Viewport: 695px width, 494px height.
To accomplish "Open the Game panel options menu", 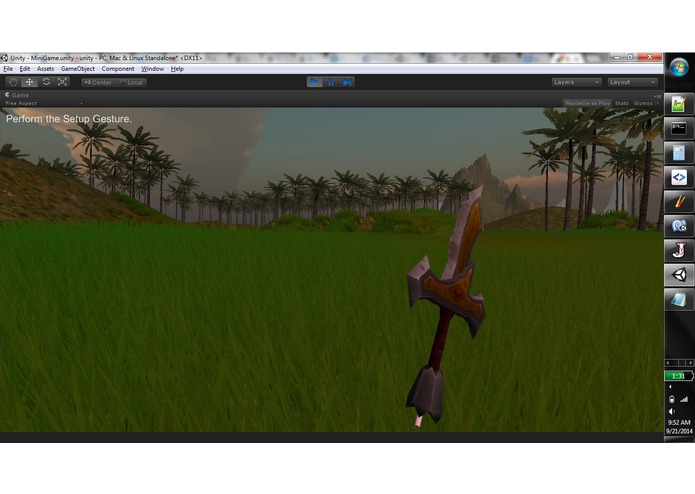I will [657, 96].
